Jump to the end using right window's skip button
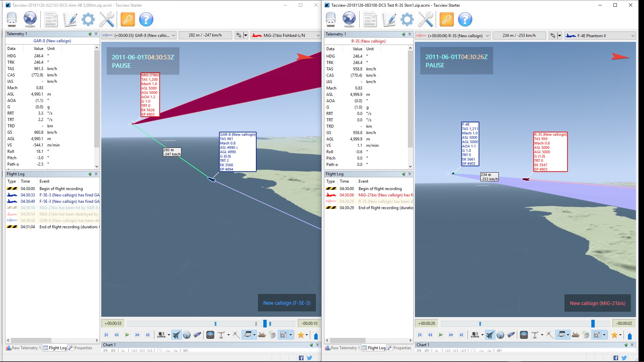The height and width of the screenshot is (362, 644). pyautogui.click(x=461, y=335)
